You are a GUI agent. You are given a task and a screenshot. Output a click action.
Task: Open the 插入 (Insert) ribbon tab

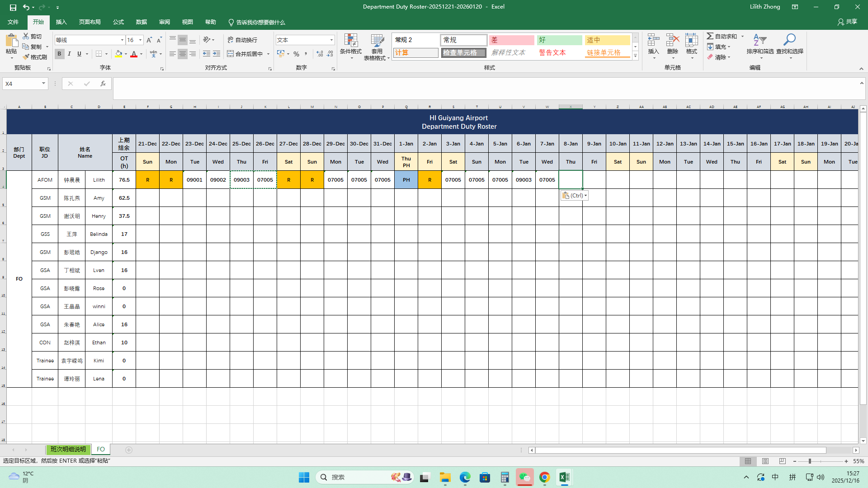coord(61,22)
